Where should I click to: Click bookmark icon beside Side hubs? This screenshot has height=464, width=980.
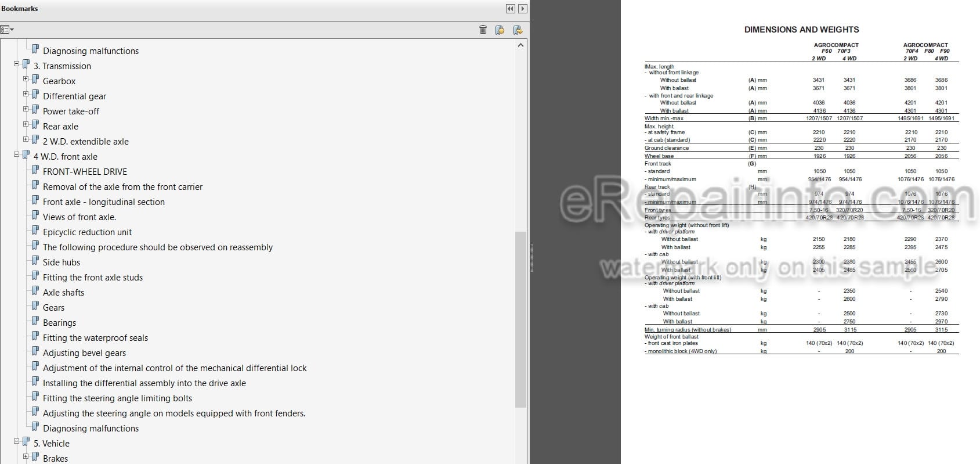pyautogui.click(x=35, y=261)
